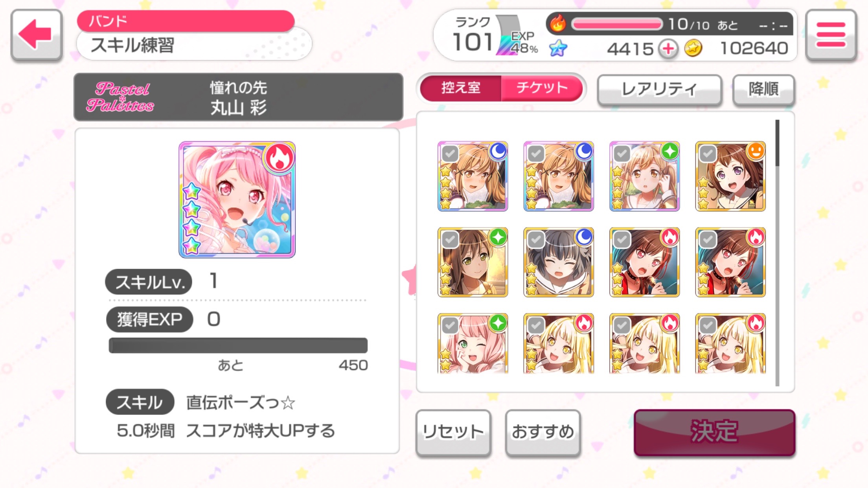Switch to the 控え室 tab
Screen dimensions: 868x488
tap(461, 88)
